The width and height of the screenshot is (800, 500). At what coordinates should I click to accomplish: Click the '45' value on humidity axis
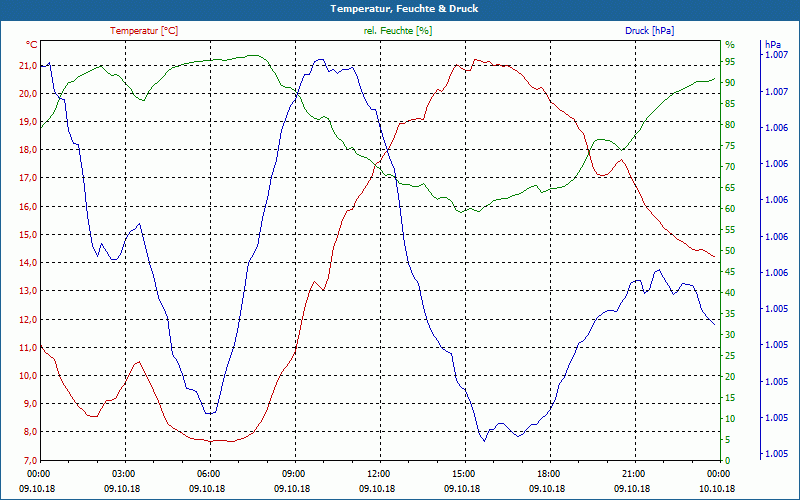(730, 271)
